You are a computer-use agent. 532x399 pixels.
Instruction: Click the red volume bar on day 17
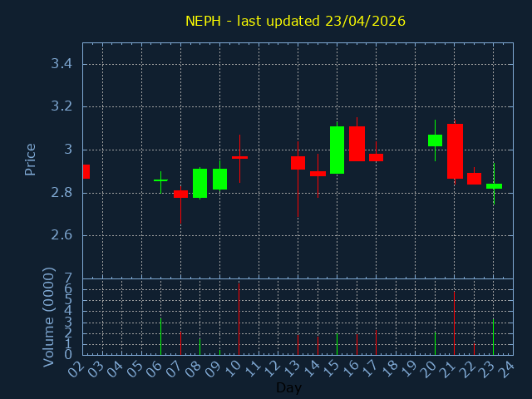point(376,342)
